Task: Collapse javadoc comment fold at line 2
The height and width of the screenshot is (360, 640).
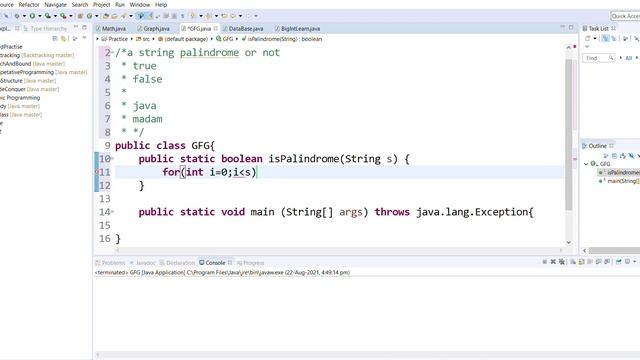Action: pos(113,52)
